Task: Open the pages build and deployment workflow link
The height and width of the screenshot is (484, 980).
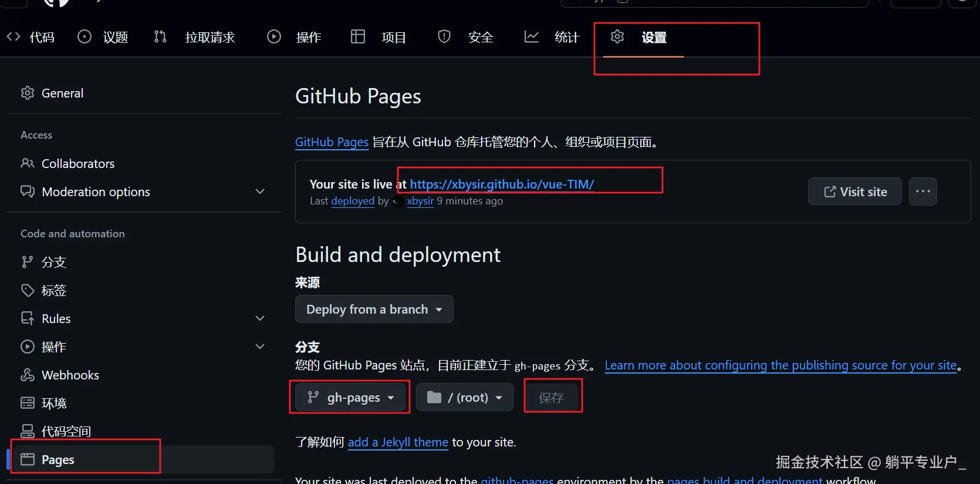Action: click(x=745, y=480)
